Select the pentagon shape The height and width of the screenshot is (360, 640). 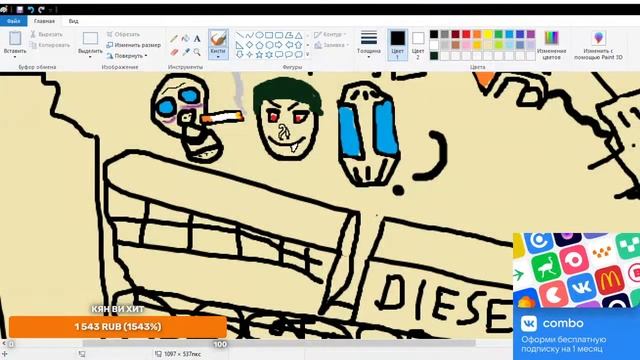pos(260,45)
